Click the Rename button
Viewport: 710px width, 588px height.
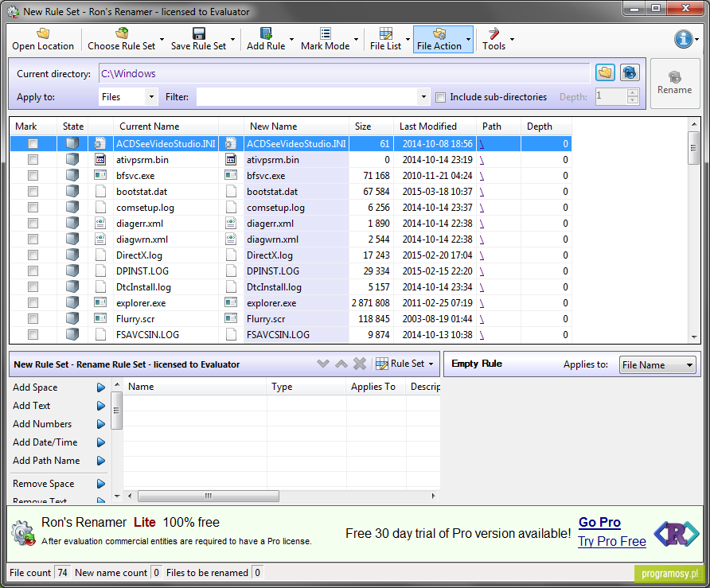click(675, 84)
